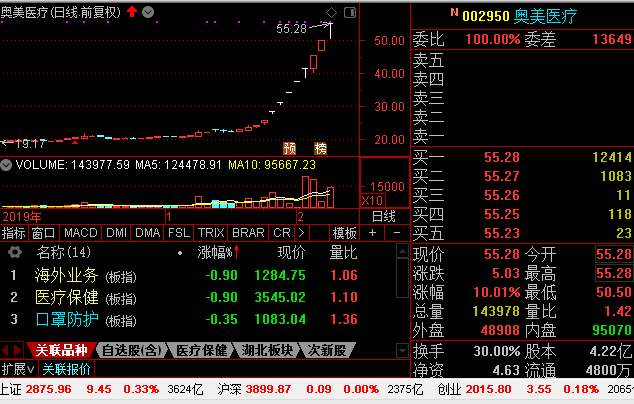This screenshot has height=404, width=634.
Task: Click the X10 volume scale label
Action: coord(372,201)
